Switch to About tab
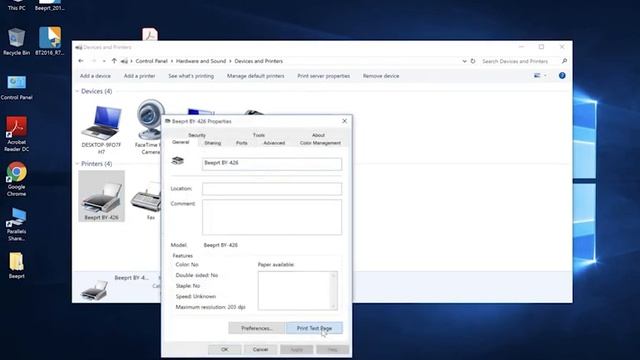640x360 pixels. point(318,135)
